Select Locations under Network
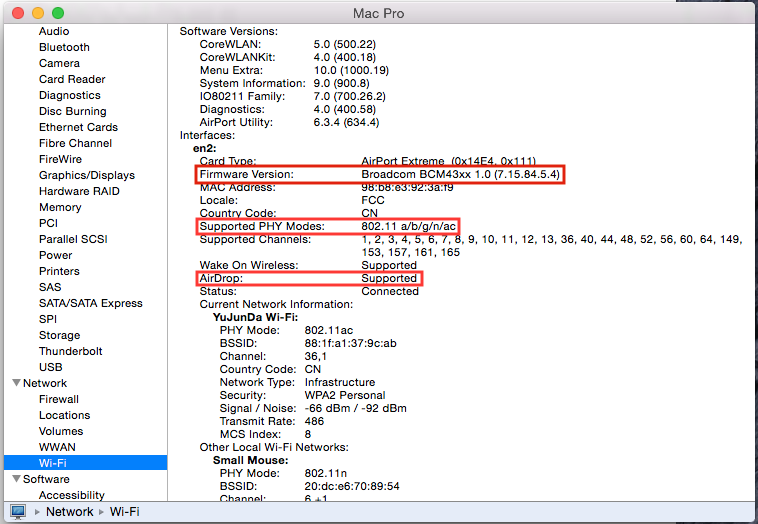Image resolution: width=758 pixels, height=524 pixels. pos(64,415)
